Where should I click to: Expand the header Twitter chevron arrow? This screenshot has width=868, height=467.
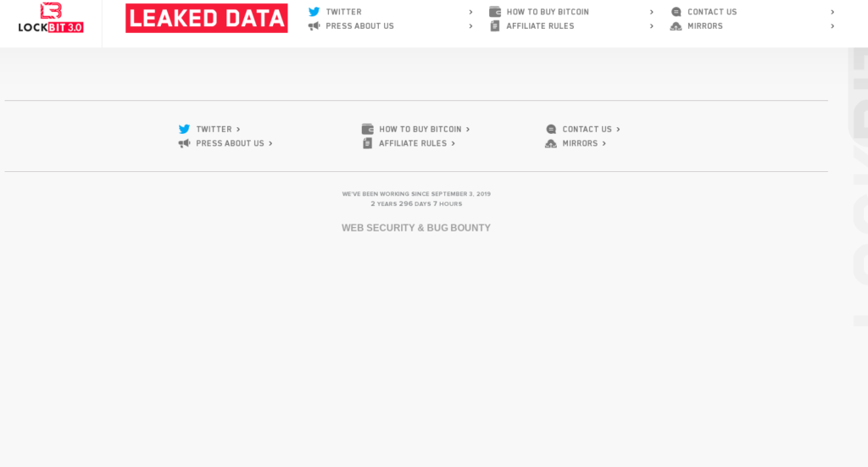click(x=470, y=12)
